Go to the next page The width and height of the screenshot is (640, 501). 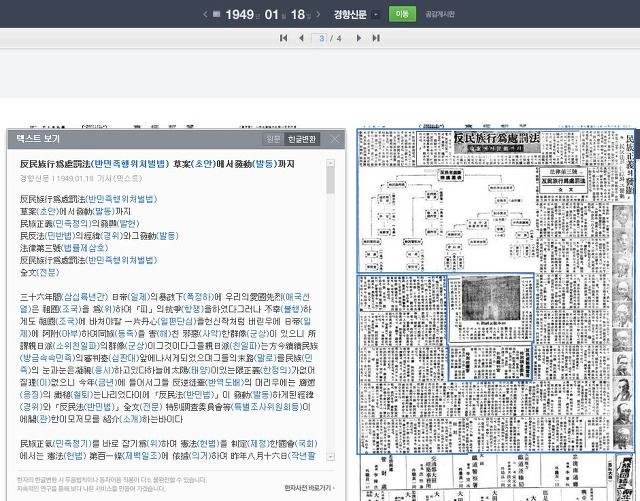(359, 38)
